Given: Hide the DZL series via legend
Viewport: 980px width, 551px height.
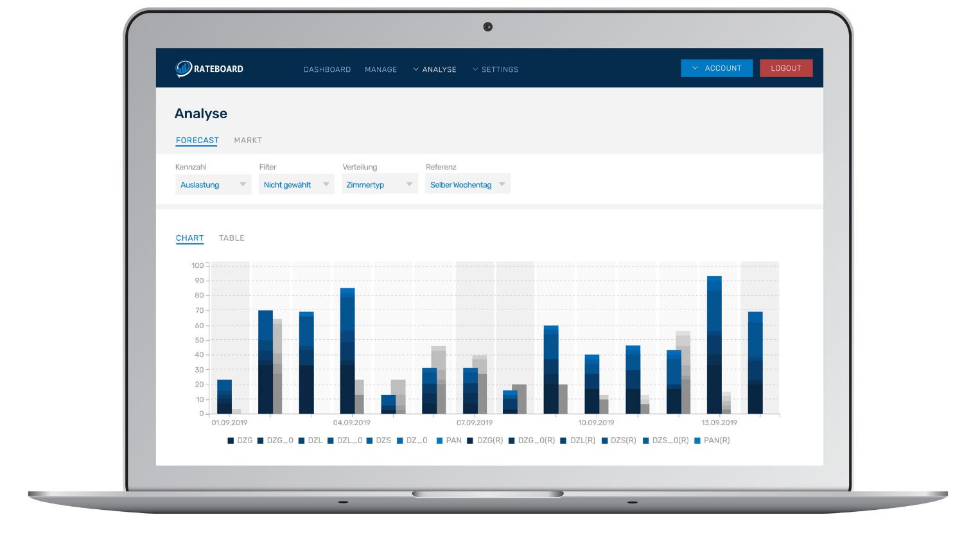Looking at the screenshot, I should (x=301, y=441).
